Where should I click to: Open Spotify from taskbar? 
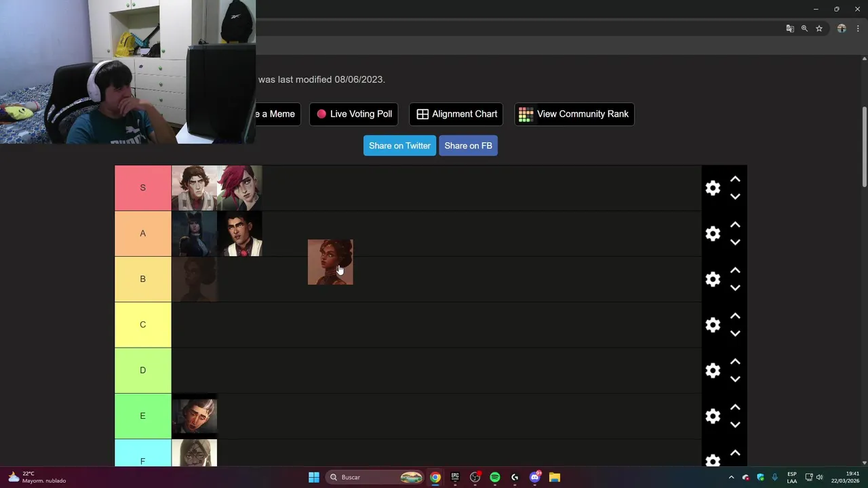[x=495, y=477]
